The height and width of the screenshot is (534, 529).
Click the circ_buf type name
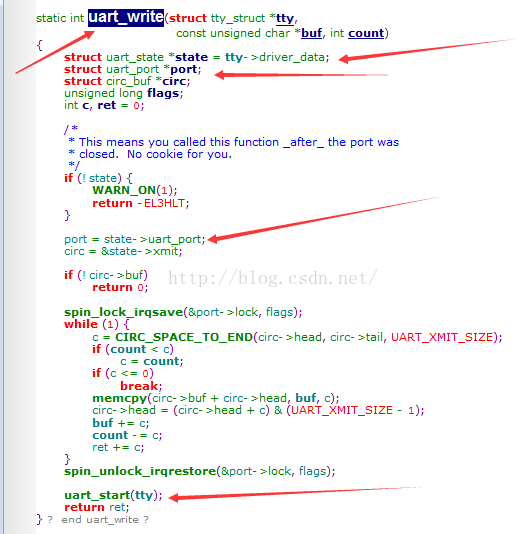point(128,81)
